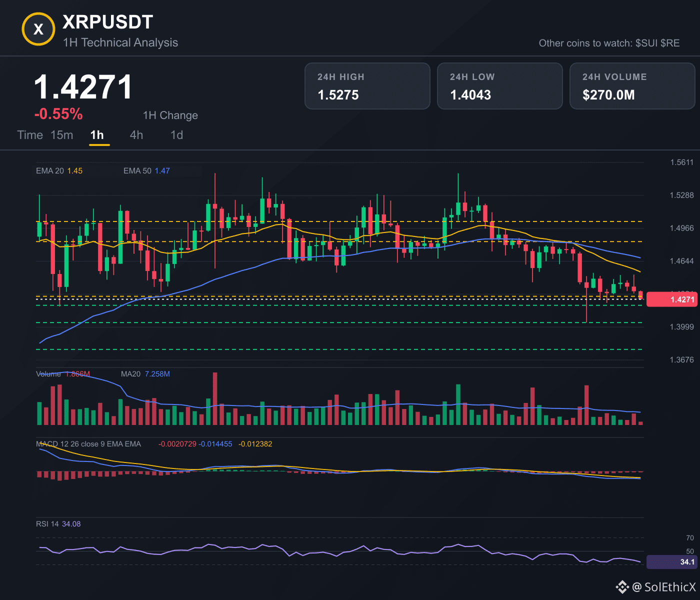Click the $270.0M volume value
Screen dimensions: 700x600
(x=608, y=95)
